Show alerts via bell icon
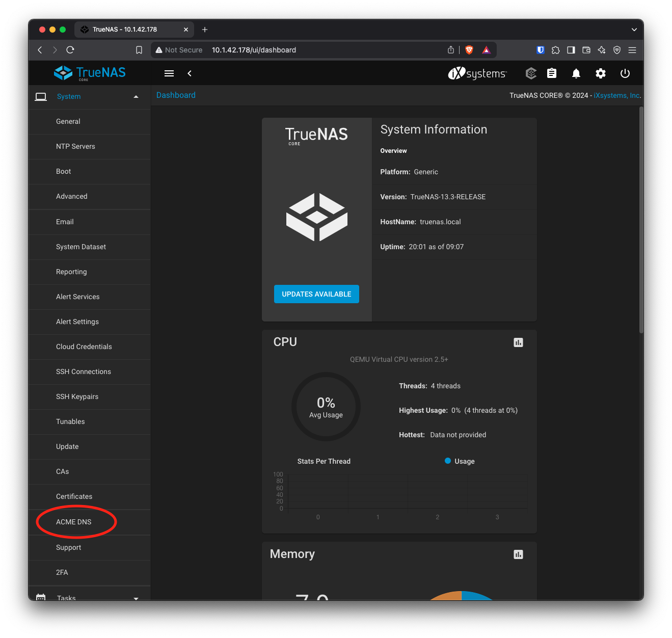 576,73
